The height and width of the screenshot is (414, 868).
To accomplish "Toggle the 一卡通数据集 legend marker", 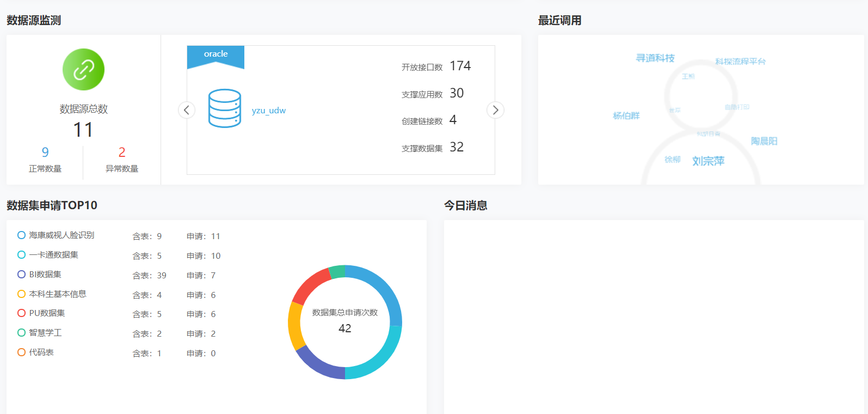I will (22, 255).
